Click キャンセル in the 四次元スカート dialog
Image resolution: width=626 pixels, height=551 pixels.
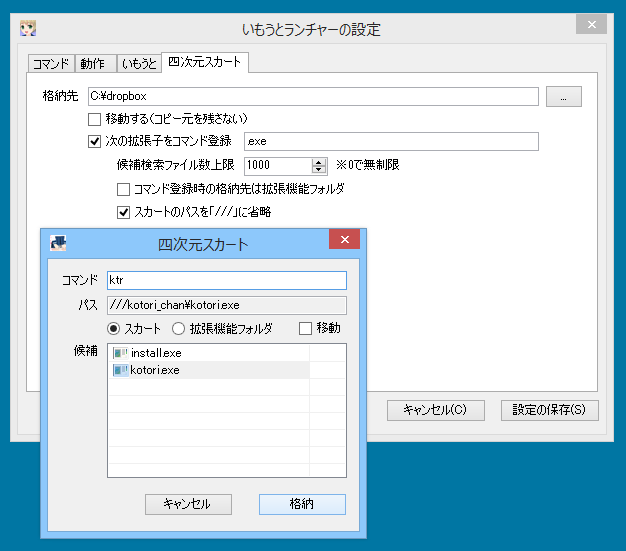(188, 504)
